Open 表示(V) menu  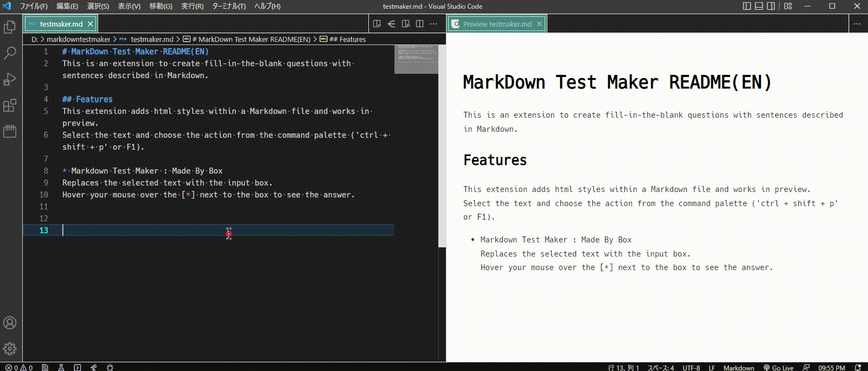(129, 6)
